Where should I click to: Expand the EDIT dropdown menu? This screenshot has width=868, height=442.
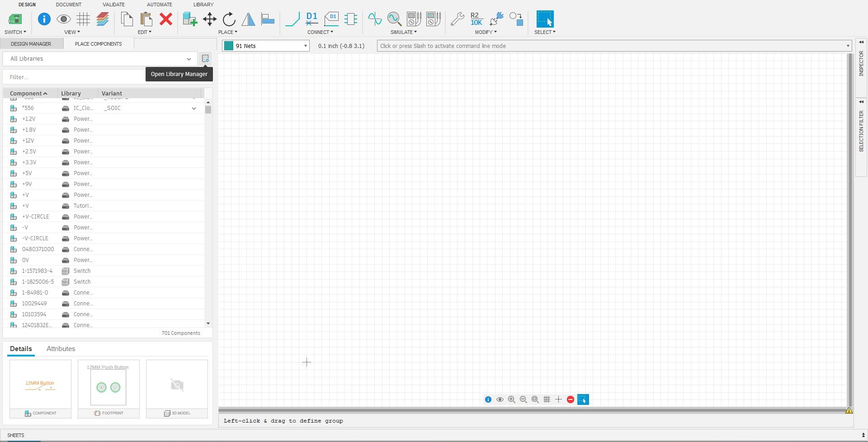point(145,32)
